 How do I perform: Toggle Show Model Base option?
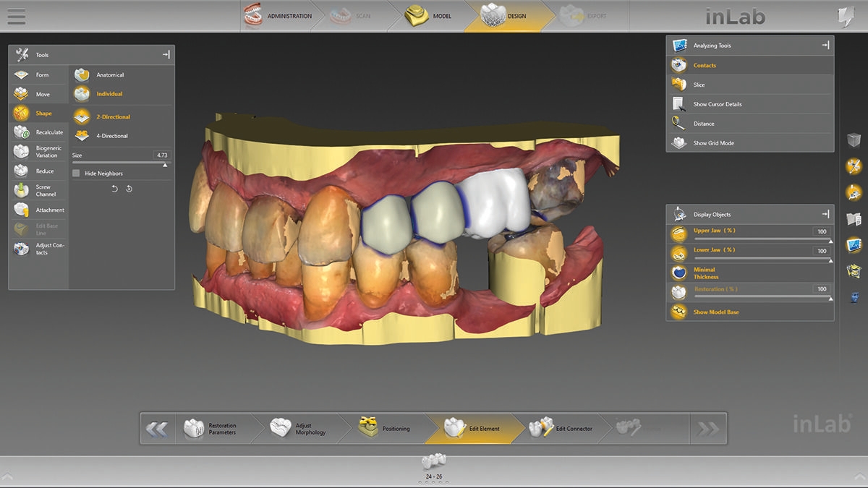(x=678, y=312)
